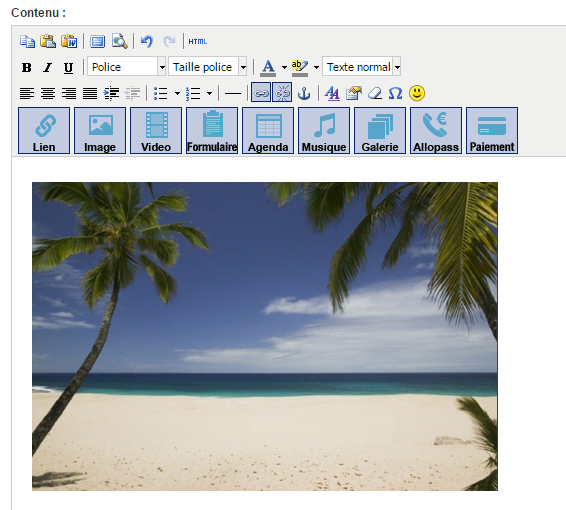Insert a special character with Omega icon
Viewport: 566px width, 510px height.
pyautogui.click(x=396, y=93)
